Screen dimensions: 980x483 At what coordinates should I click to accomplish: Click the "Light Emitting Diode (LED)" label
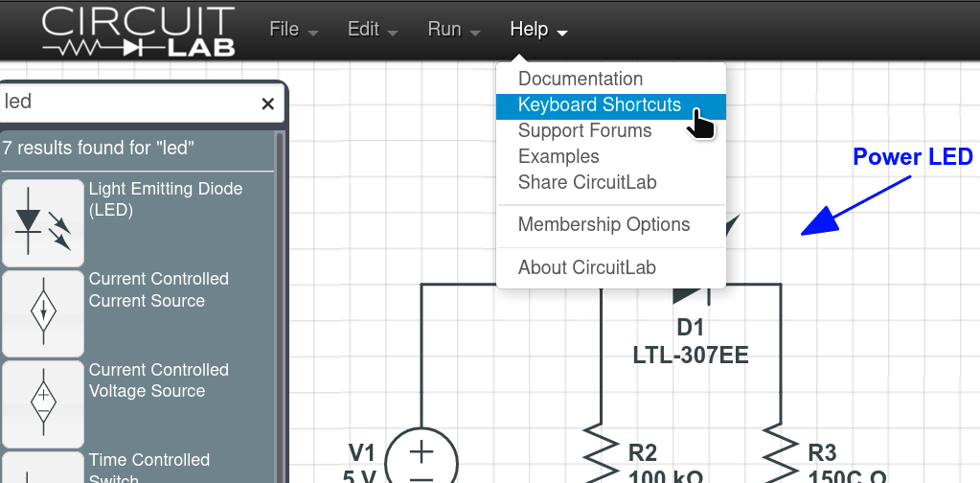coord(166,199)
